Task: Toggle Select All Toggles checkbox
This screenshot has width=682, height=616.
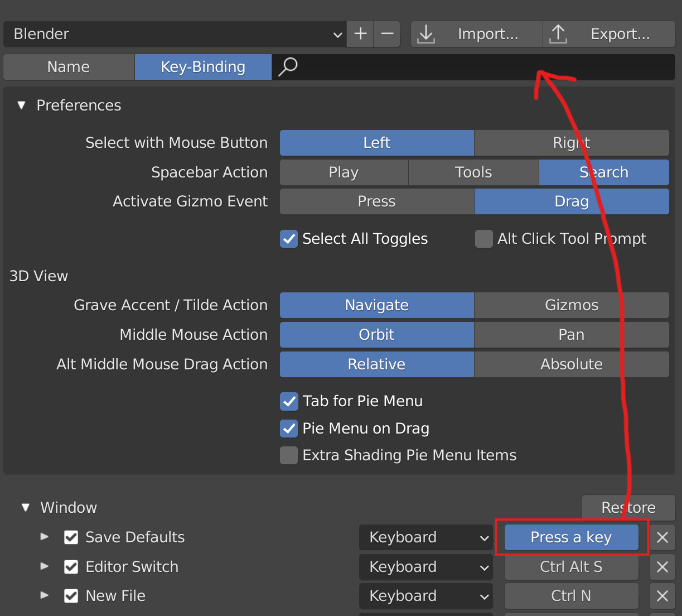Action: tap(289, 239)
